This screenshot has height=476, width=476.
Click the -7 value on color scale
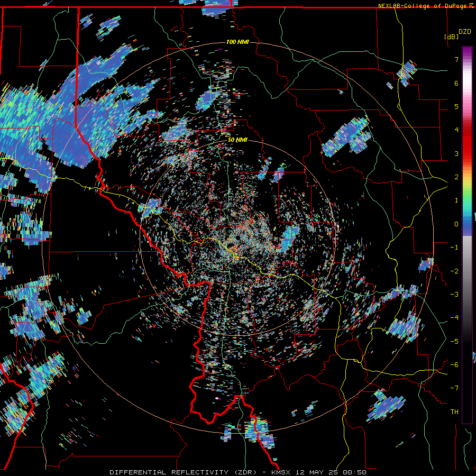(x=454, y=388)
